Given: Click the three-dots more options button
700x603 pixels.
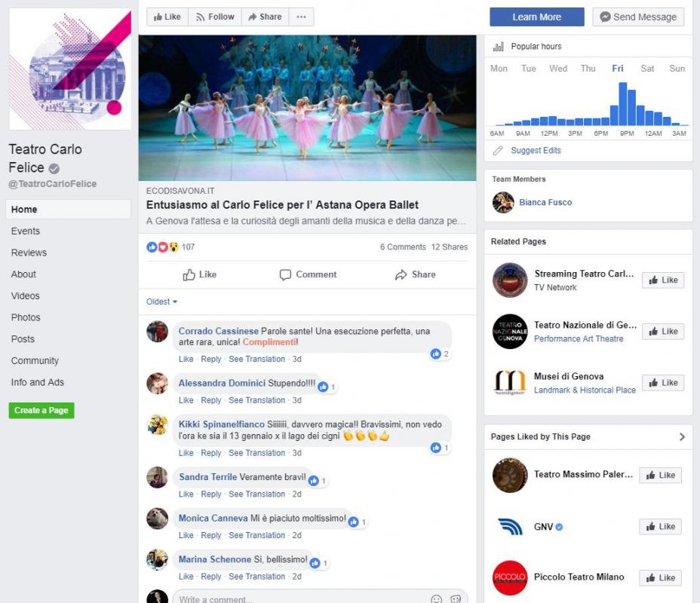Looking at the screenshot, I should [x=301, y=17].
